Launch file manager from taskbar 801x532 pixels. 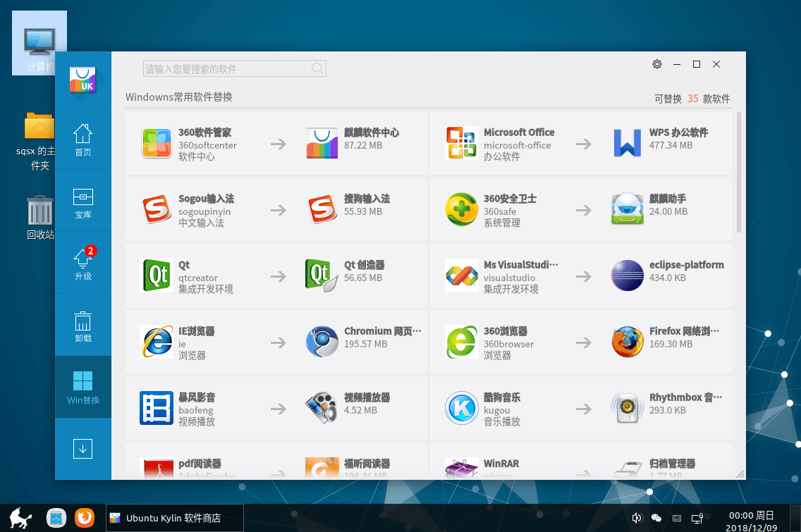56,518
